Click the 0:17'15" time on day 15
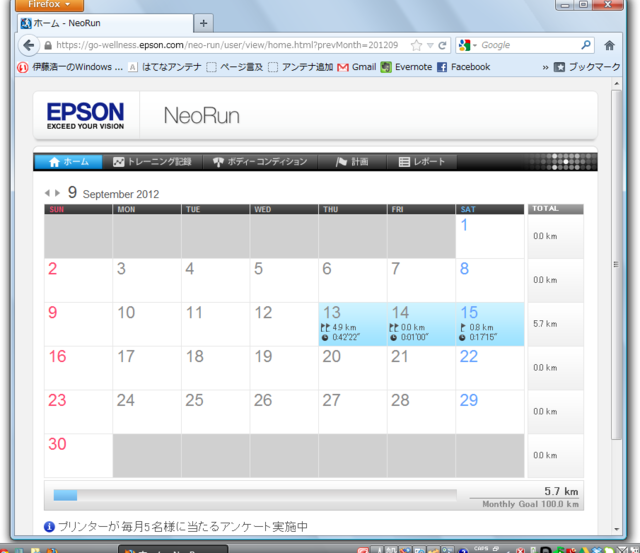 [x=483, y=338]
